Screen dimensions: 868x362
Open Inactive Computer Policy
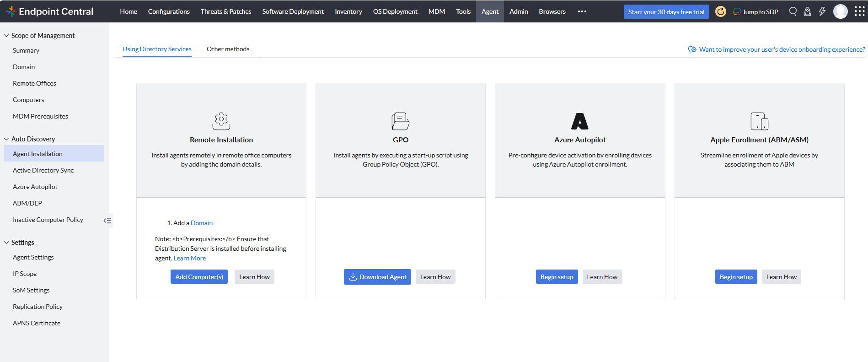48,220
